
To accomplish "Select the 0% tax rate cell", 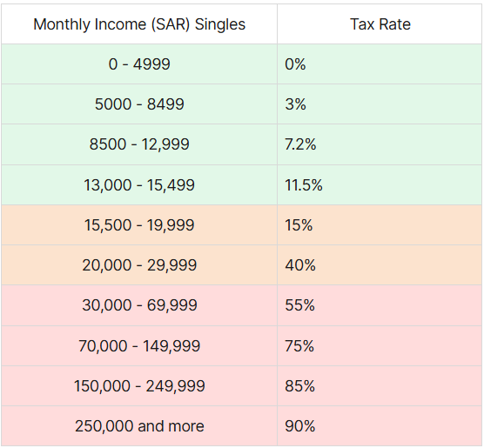I will click(x=380, y=64).
